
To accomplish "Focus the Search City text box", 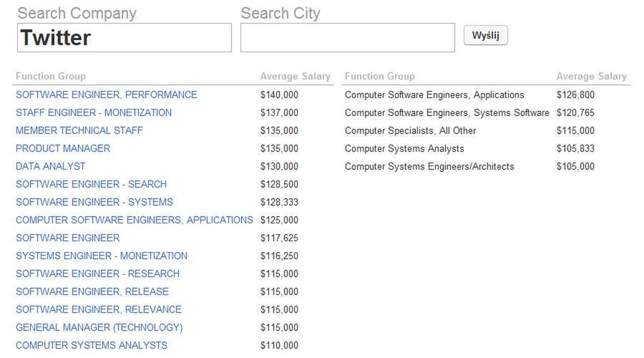I will coord(348,37).
